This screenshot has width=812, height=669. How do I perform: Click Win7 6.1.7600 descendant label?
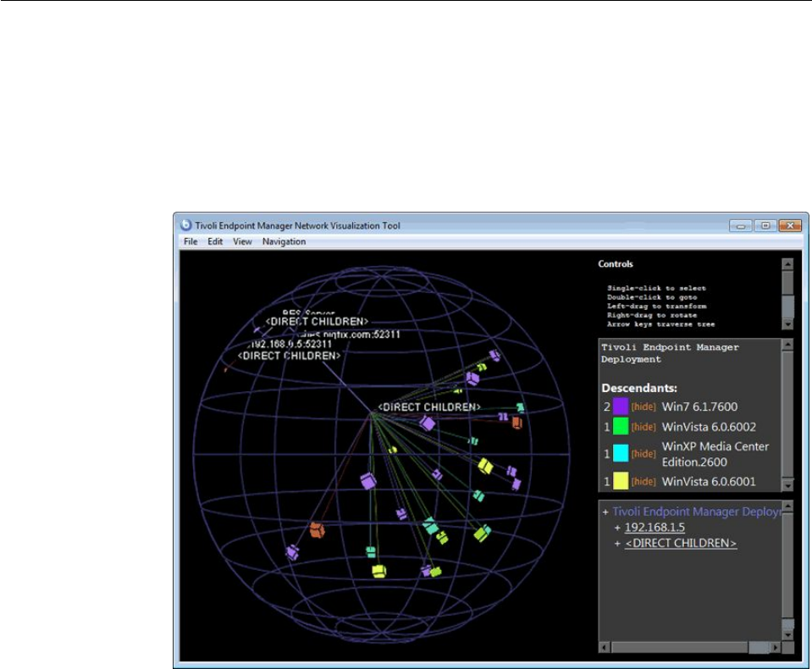[699, 406]
